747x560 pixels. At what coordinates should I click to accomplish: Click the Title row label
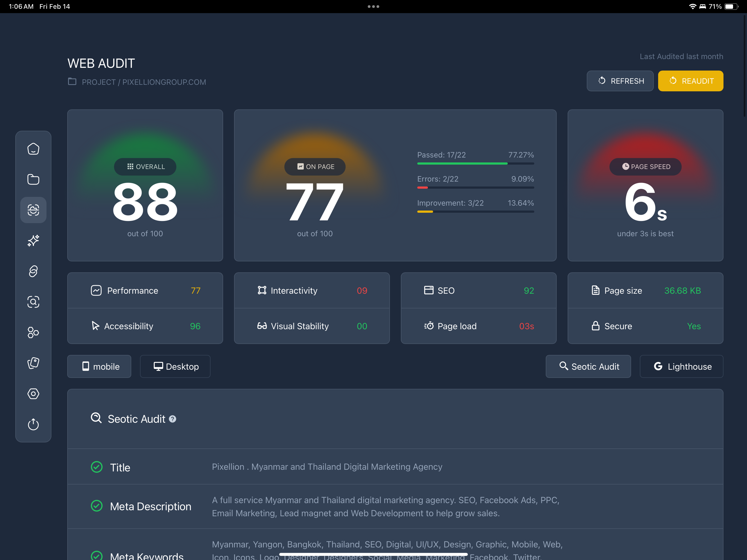tap(120, 468)
